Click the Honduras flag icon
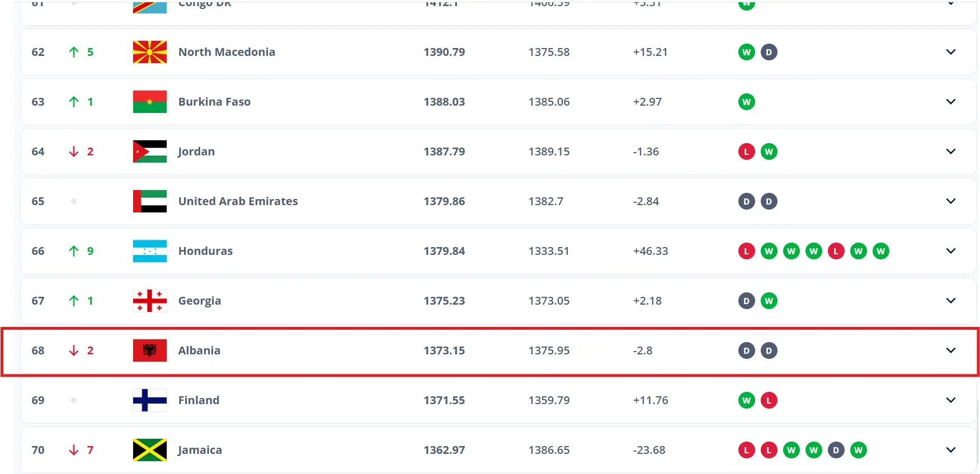The width and height of the screenshot is (980, 474). (x=150, y=251)
